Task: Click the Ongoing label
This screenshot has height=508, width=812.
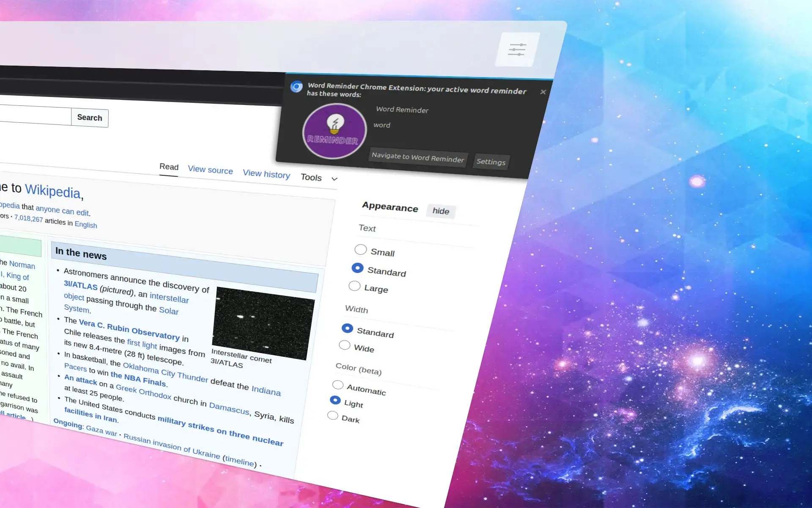Action: pos(68,423)
